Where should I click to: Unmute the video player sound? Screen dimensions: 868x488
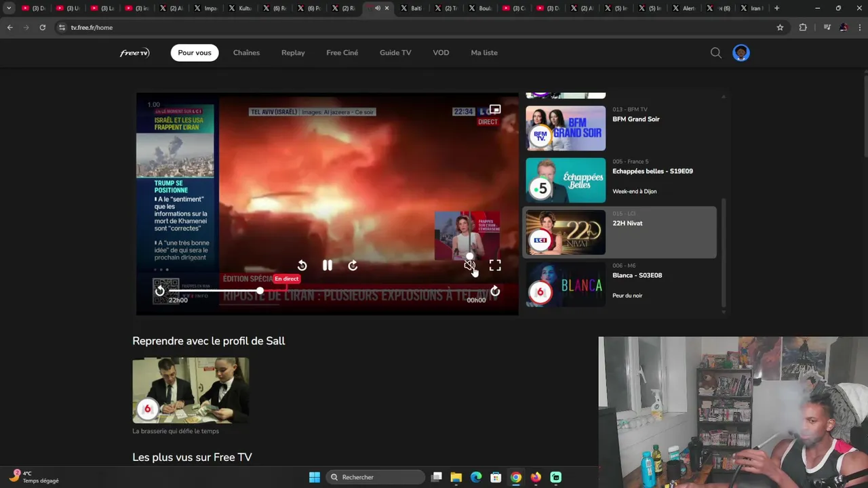pyautogui.click(x=469, y=266)
